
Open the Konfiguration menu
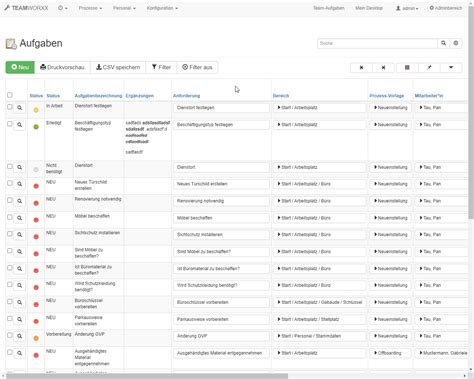pos(162,8)
